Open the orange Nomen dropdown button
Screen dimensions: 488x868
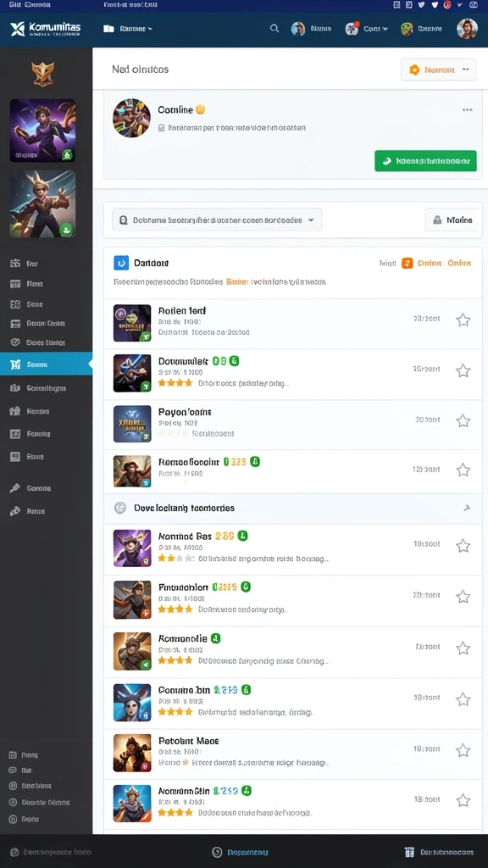coord(438,70)
